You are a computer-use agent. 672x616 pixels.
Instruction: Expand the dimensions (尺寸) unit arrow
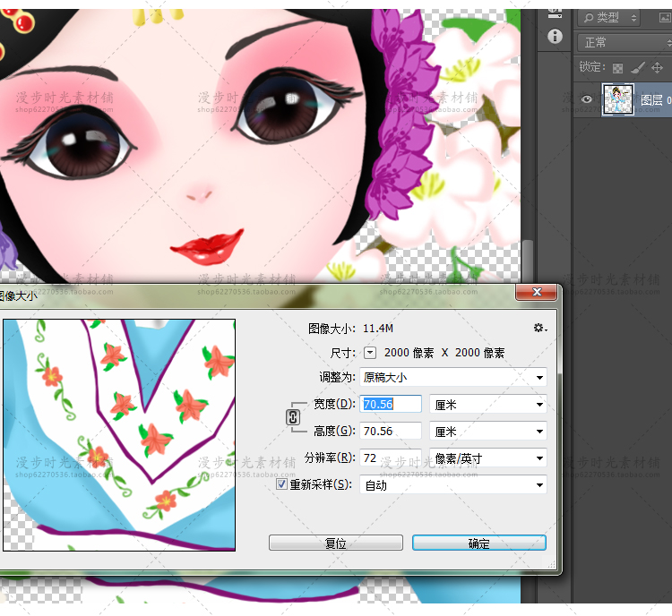coord(369,353)
